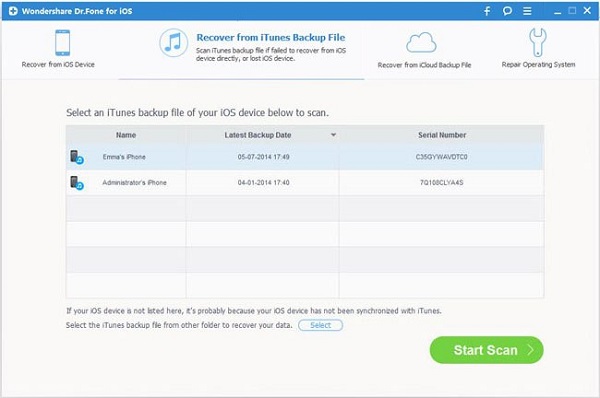Open Repair Operating System tab
The height and width of the screenshot is (398, 600).
coord(538,49)
